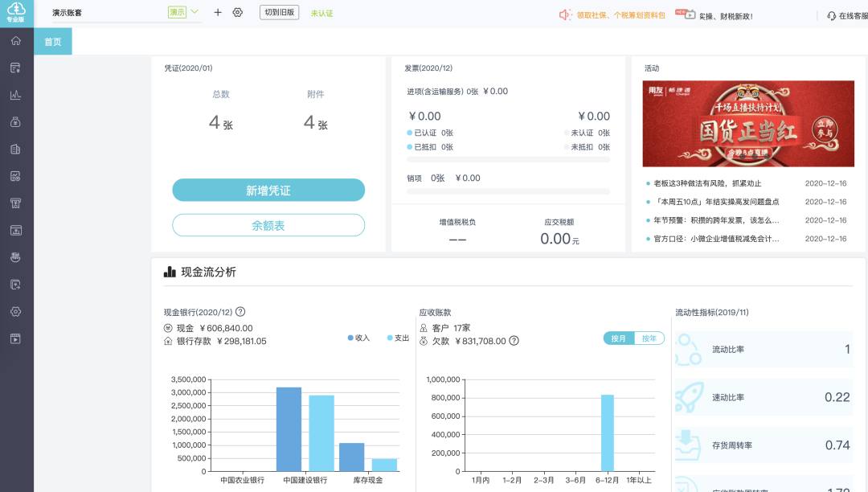Click the plus icon beside the account name
The height and width of the screenshot is (492, 868).
click(218, 13)
